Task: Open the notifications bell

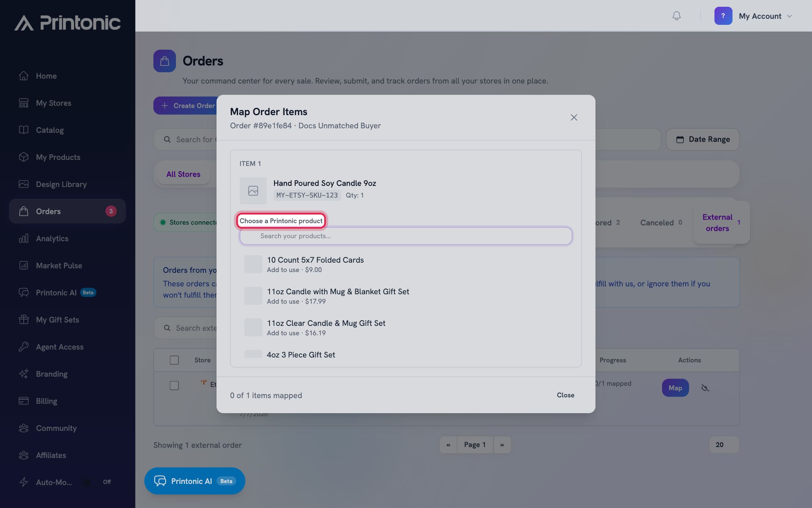Action: click(677, 16)
